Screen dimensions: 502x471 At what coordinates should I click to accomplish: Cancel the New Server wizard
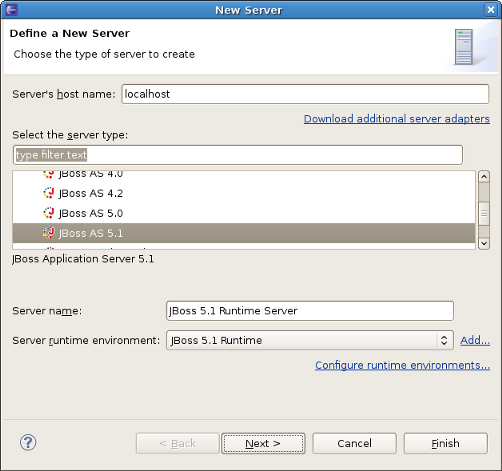354,443
